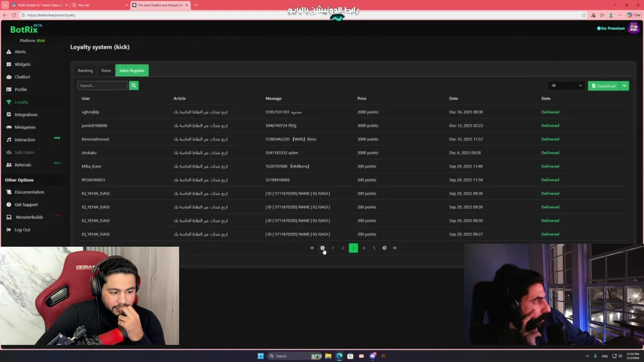
Task: Go to next page arrow
Action: [x=384, y=248]
